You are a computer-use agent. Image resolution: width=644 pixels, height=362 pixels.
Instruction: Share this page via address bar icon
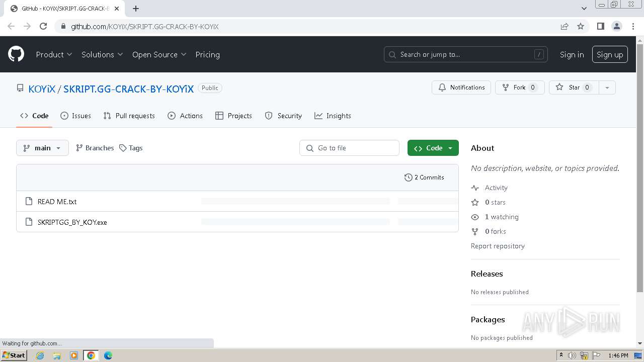(565, 26)
